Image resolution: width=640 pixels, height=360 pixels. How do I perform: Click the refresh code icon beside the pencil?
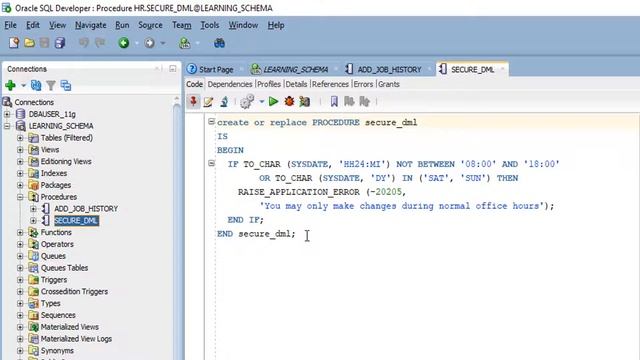(x=224, y=102)
